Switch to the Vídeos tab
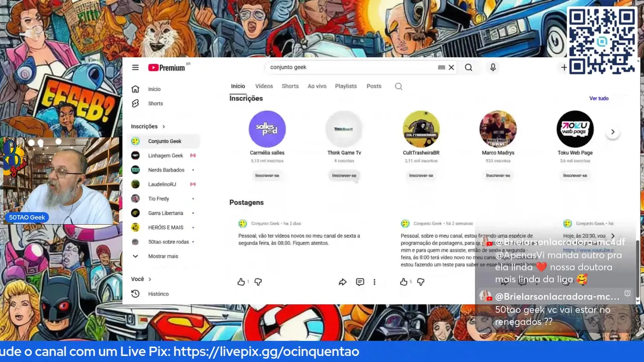The width and height of the screenshot is (644, 362). pyautogui.click(x=264, y=86)
